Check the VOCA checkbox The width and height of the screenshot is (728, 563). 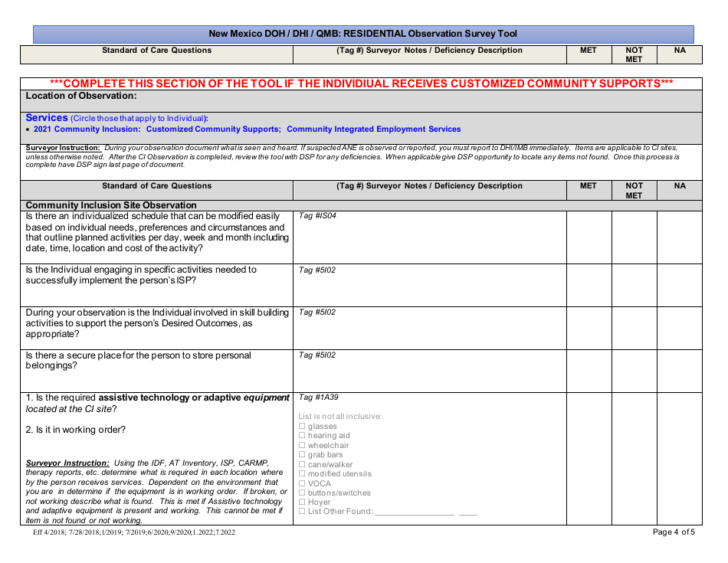(302, 483)
